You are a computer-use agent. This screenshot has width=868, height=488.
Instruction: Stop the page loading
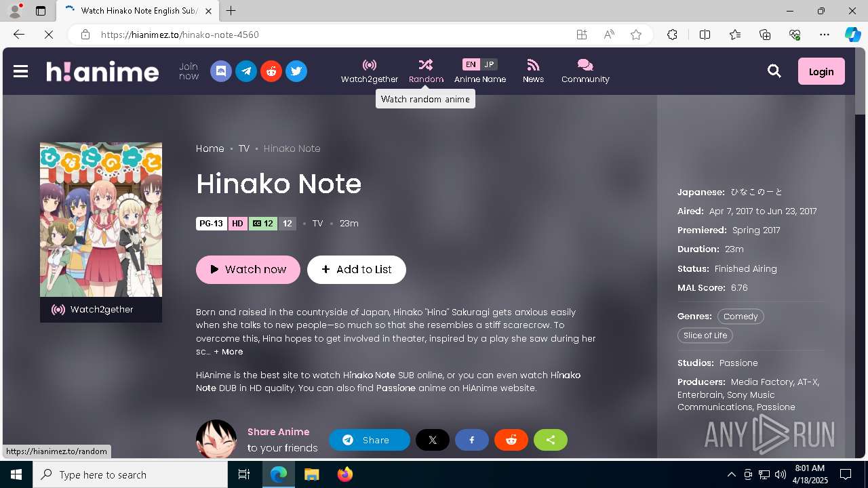click(49, 35)
